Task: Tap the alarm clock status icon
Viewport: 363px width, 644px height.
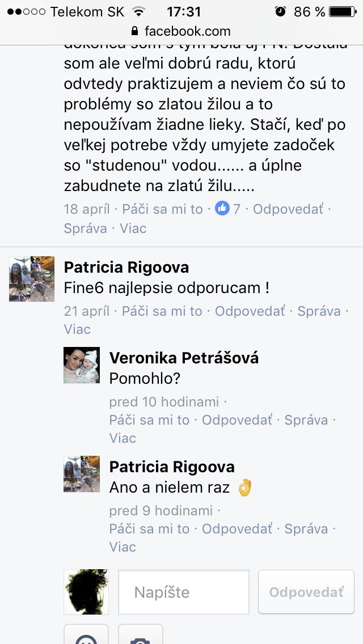Action: [x=280, y=11]
